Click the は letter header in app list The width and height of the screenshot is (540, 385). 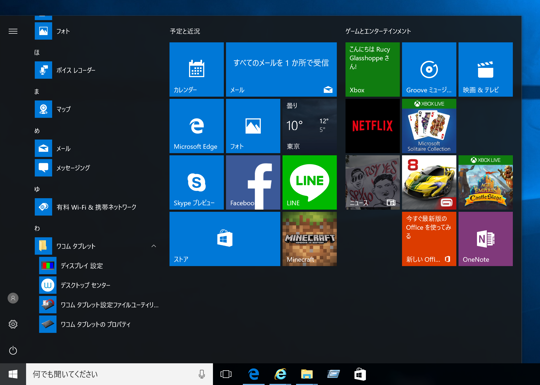coord(37,52)
